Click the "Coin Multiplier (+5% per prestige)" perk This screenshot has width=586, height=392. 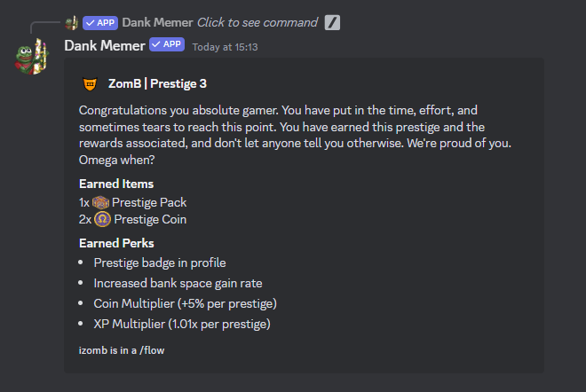click(x=185, y=303)
